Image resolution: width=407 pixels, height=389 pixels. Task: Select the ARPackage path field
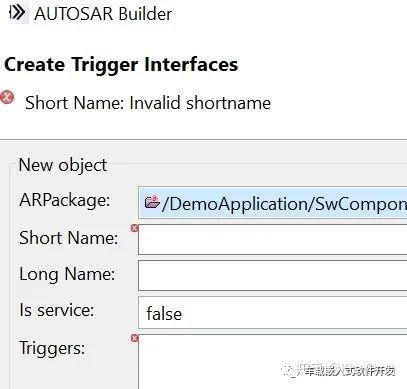point(273,203)
